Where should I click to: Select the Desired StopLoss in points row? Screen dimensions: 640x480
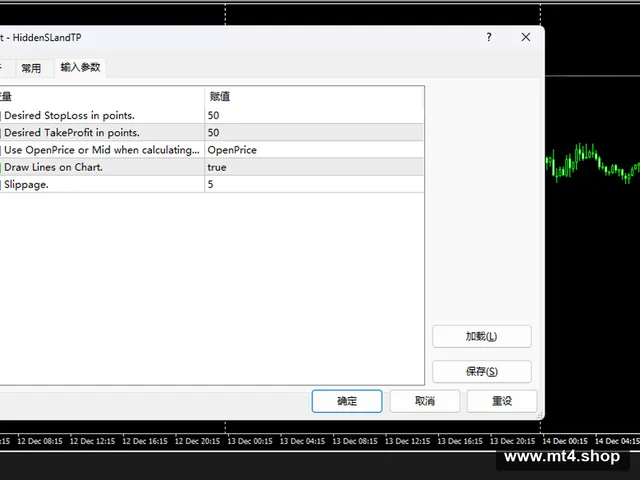[x=102, y=116]
